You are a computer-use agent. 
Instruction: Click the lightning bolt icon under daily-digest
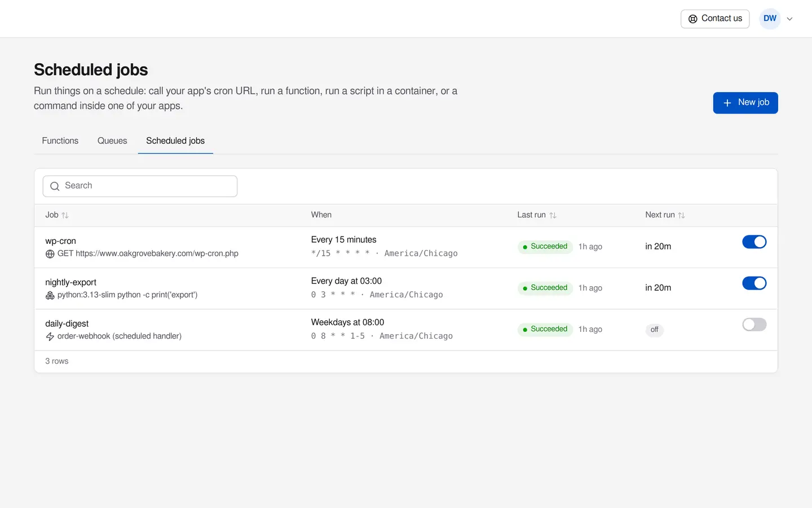pyautogui.click(x=50, y=336)
